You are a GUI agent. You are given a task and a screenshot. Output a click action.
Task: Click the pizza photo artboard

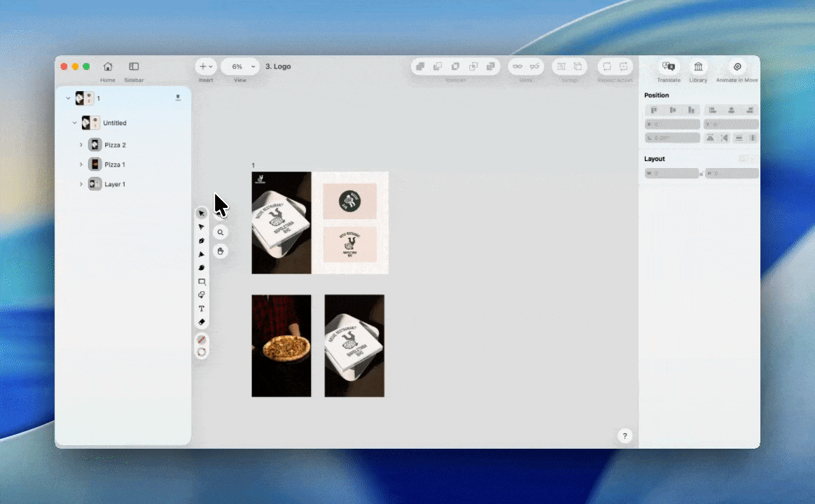click(x=281, y=346)
